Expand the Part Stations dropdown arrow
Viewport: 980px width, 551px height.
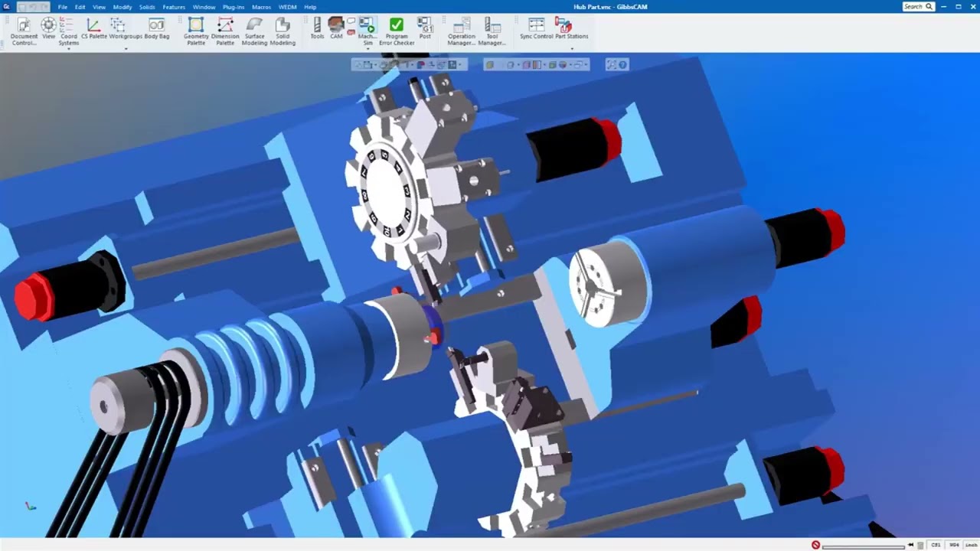point(572,50)
